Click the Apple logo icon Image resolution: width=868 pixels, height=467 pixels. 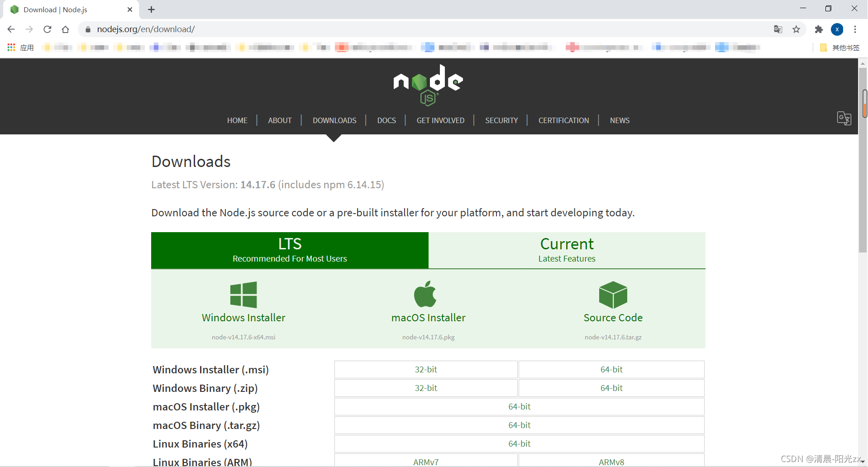(x=425, y=294)
